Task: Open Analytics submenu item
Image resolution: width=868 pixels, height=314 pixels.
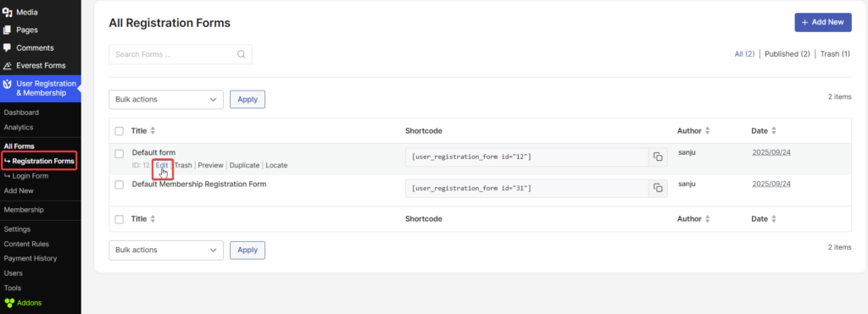Action: pos(19,127)
